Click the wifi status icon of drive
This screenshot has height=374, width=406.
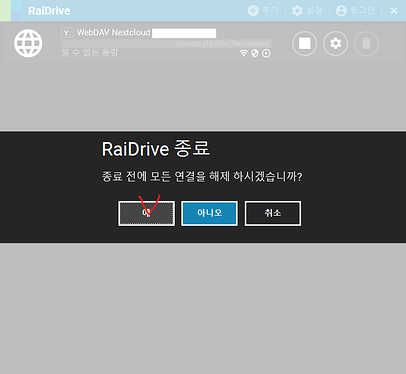click(x=244, y=53)
